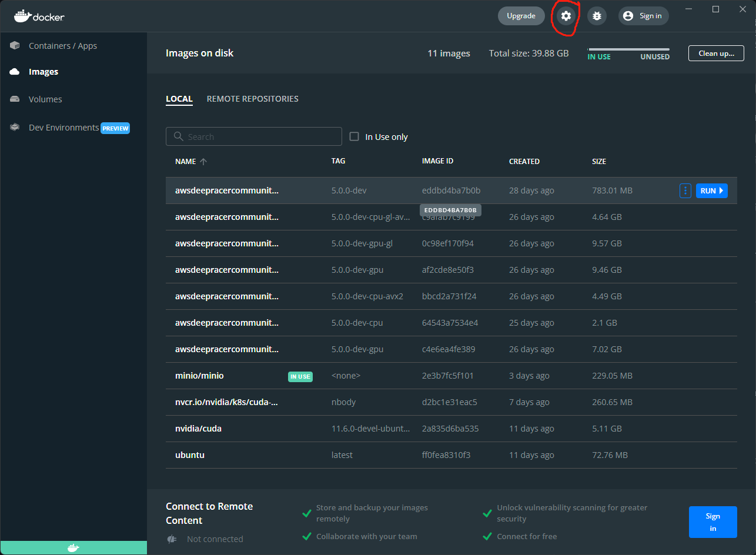This screenshot has height=555, width=756.
Task: Run the 5.0.0-dev image
Action: click(x=712, y=190)
